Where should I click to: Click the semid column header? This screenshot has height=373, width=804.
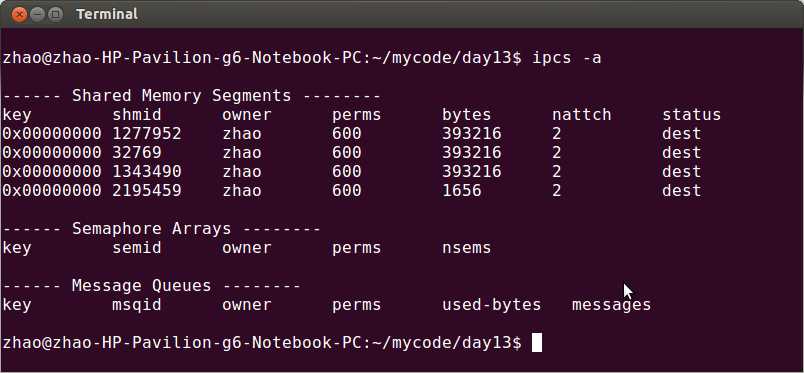(x=137, y=248)
